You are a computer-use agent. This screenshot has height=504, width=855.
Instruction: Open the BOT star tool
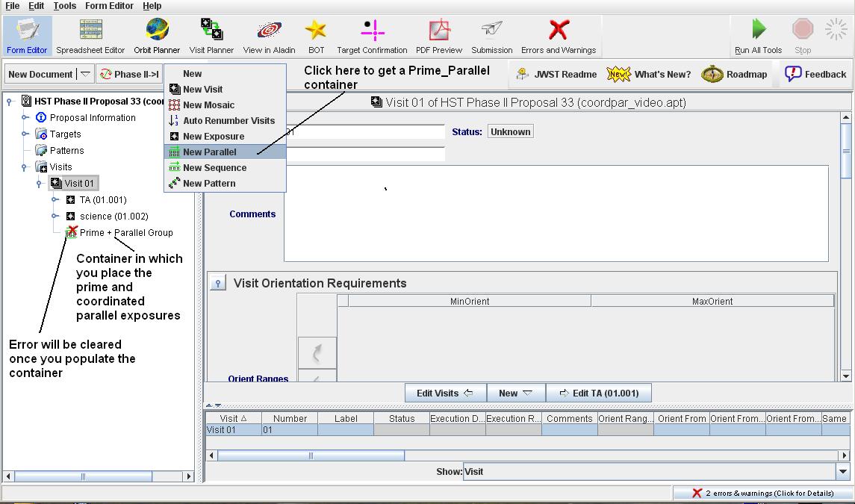coord(317,36)
